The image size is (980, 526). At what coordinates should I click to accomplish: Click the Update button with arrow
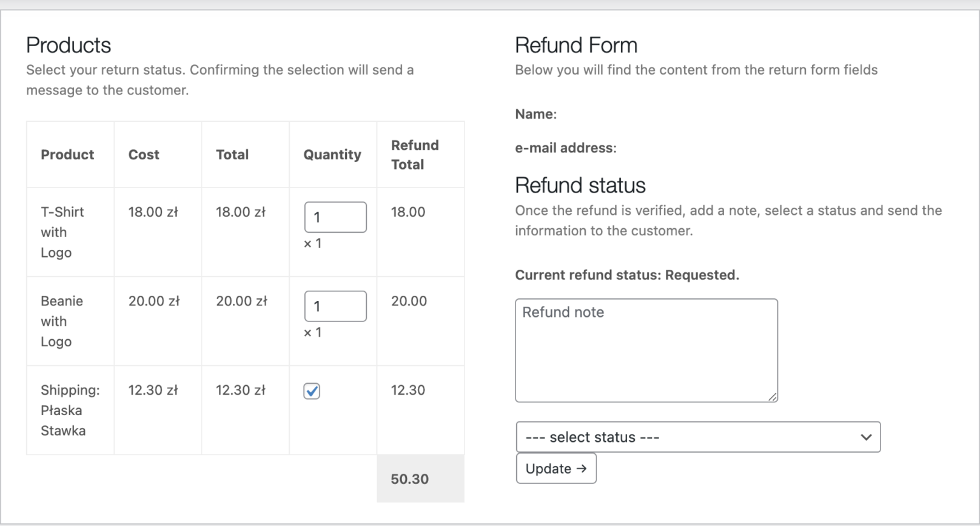[x=555, y=468]
